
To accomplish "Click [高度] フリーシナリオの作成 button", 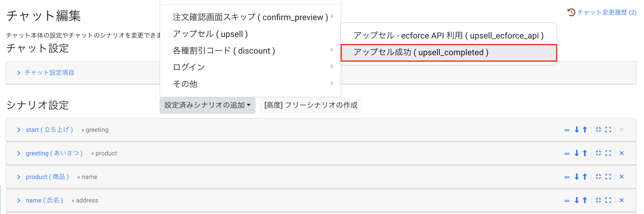I will [x=311, y=105].
